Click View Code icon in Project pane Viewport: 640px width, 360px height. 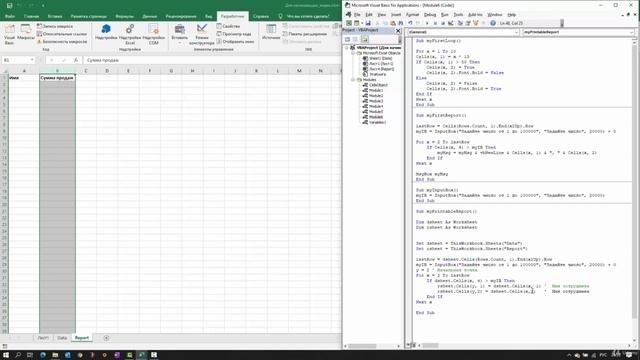(x=347, y=40)
